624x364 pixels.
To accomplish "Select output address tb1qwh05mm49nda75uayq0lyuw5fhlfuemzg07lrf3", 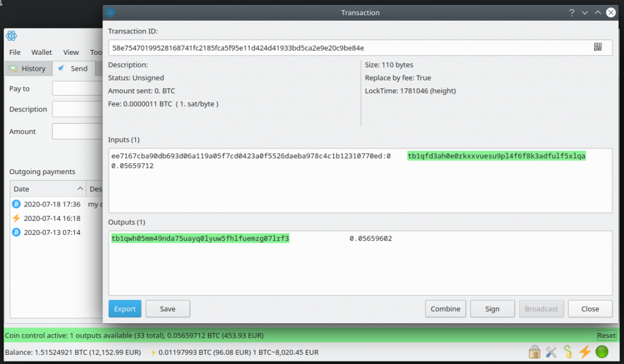I will [x=200, y=239].
